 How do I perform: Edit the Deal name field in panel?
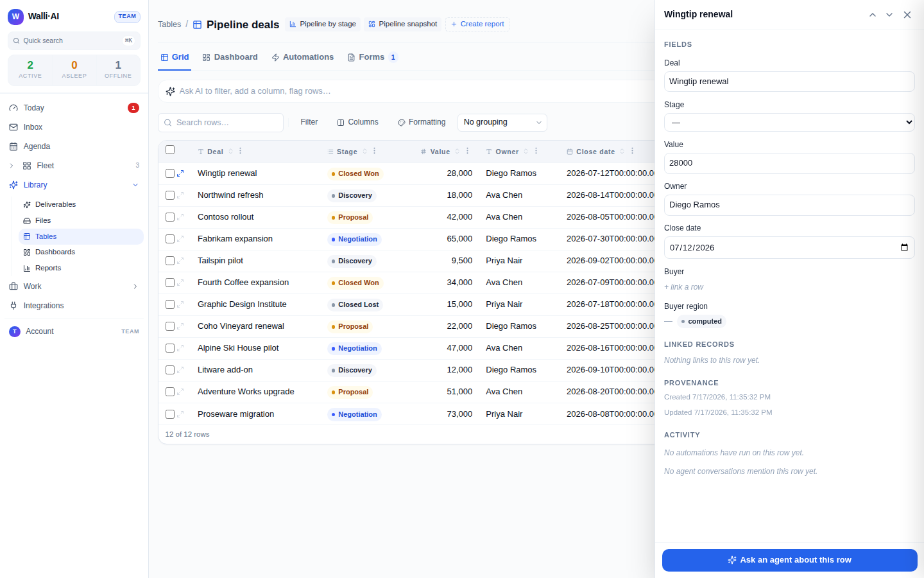click(789, 82)
